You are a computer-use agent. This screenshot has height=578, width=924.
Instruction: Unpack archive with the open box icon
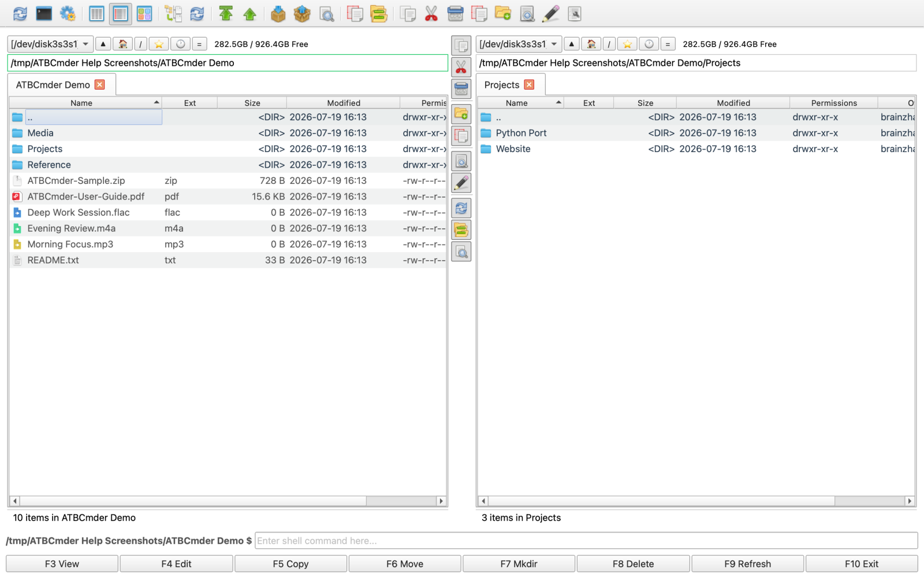pos(302,14)
